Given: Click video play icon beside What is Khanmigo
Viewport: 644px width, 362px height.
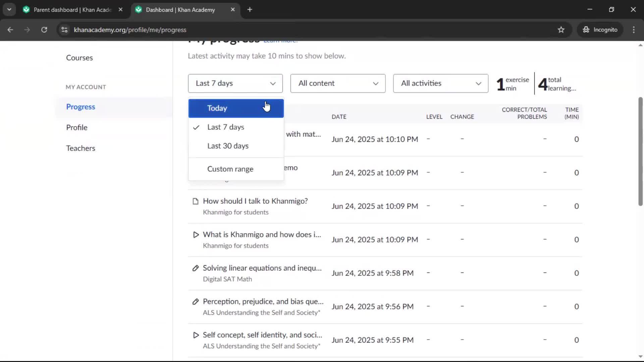Looking at the screenshot, I should [x=196, y=235].
